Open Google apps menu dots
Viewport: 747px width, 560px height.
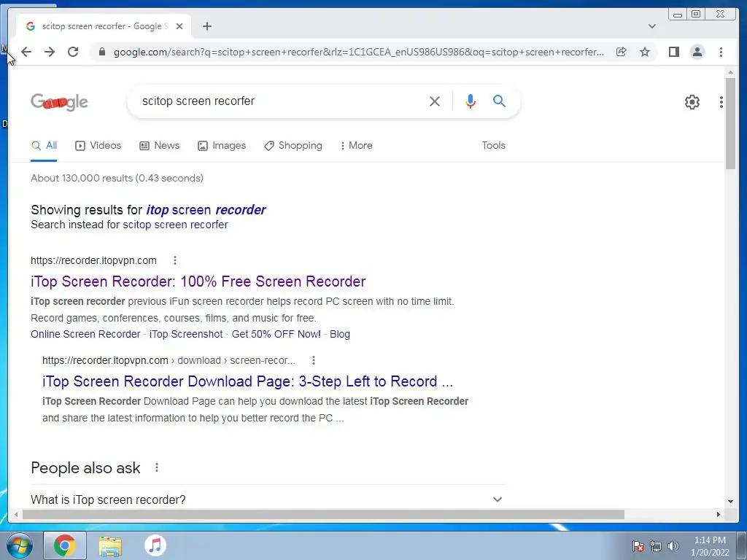click(721, 102)
